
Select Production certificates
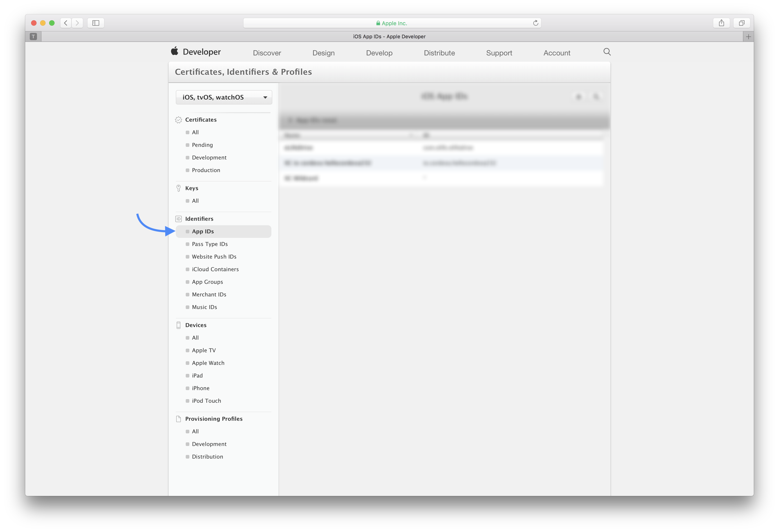point(206,170)
